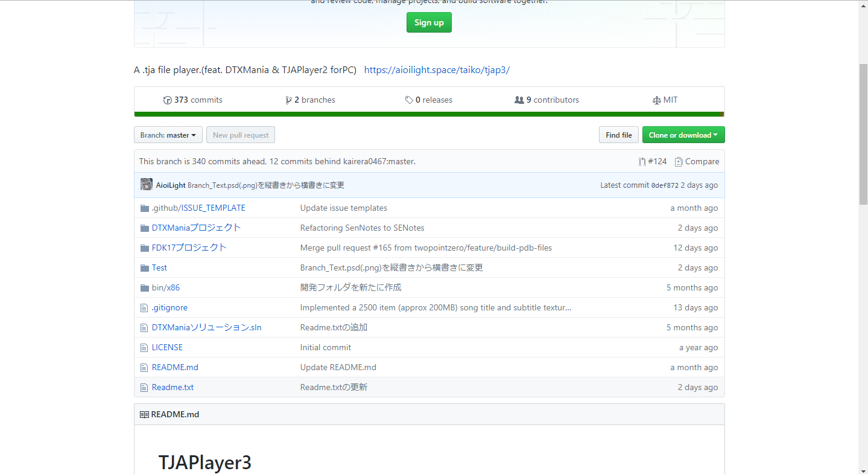The width and height of the screenshot is (868, 474).
Task: Click the New pull request button
Action: pos(241,135)
